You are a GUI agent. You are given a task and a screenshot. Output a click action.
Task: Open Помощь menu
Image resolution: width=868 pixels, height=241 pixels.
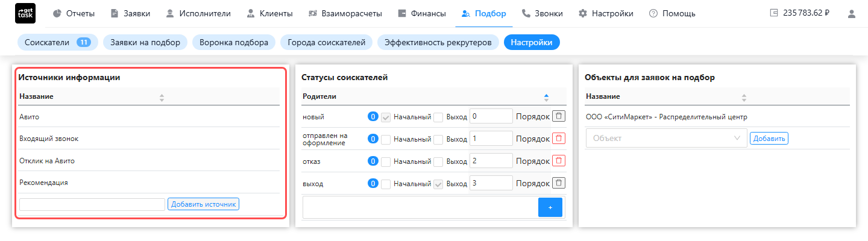pyautogui.click(x=672, y=13)
